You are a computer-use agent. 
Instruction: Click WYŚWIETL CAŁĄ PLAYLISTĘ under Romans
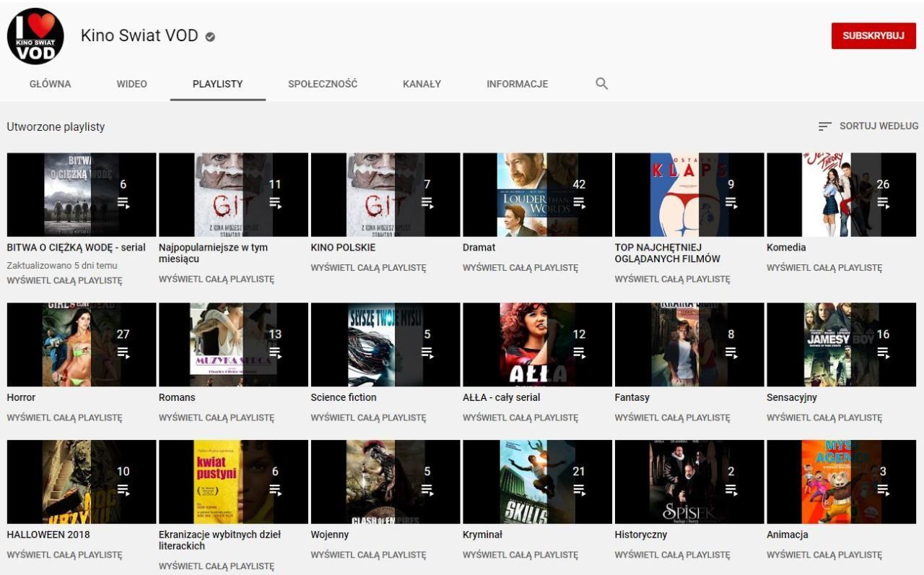tap(217, 418)
